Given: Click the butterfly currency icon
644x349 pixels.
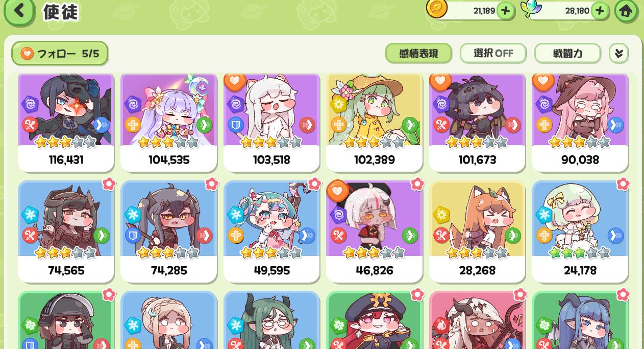Looking at the screenshot, I should click(531, 9).
